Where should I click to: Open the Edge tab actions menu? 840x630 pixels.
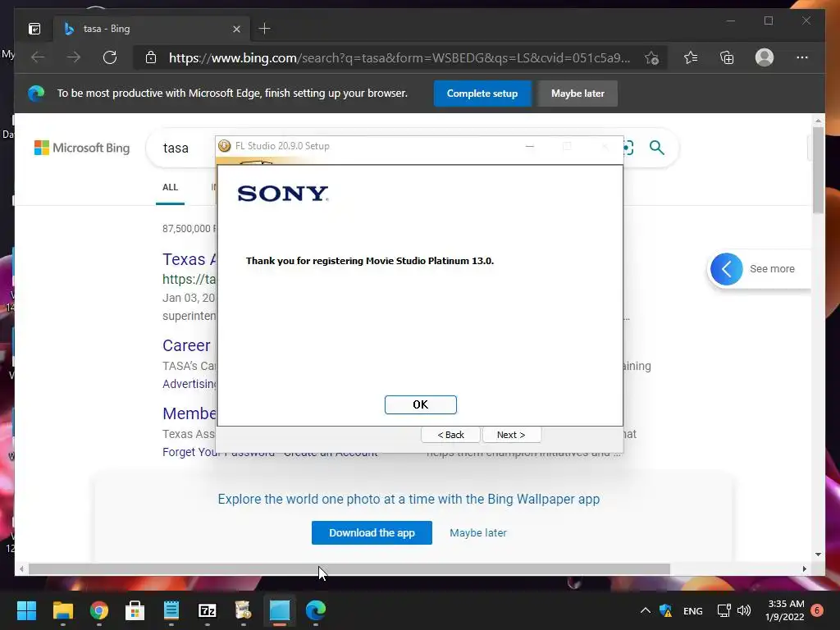coord(34,29)
